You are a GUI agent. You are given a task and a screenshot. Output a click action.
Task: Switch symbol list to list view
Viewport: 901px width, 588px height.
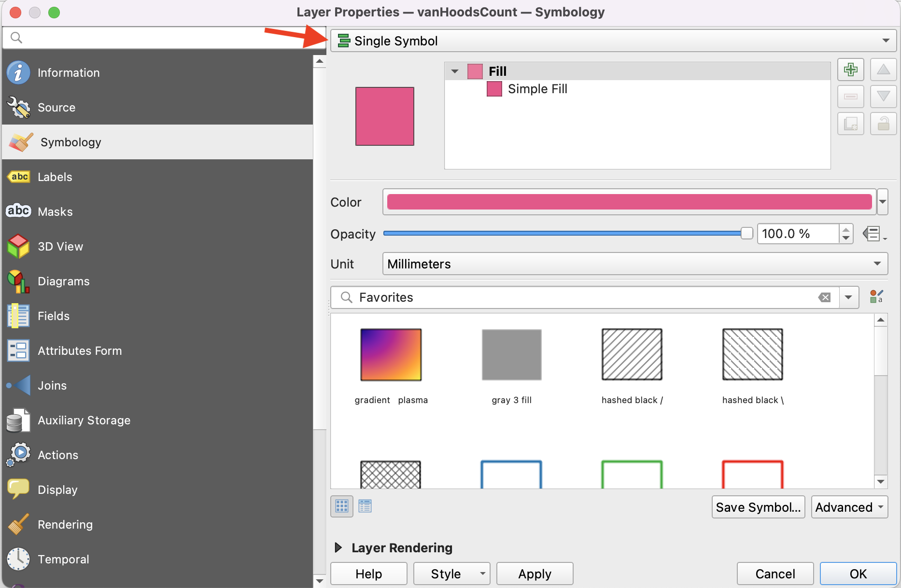[365, 506]
